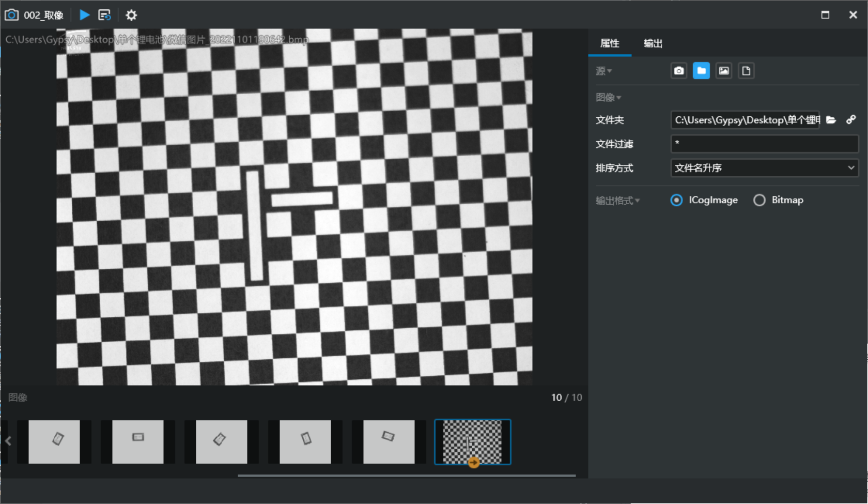Screen dimensions: 868x504
Task: Select the ICogImage output format
Action: click(704, 200)
